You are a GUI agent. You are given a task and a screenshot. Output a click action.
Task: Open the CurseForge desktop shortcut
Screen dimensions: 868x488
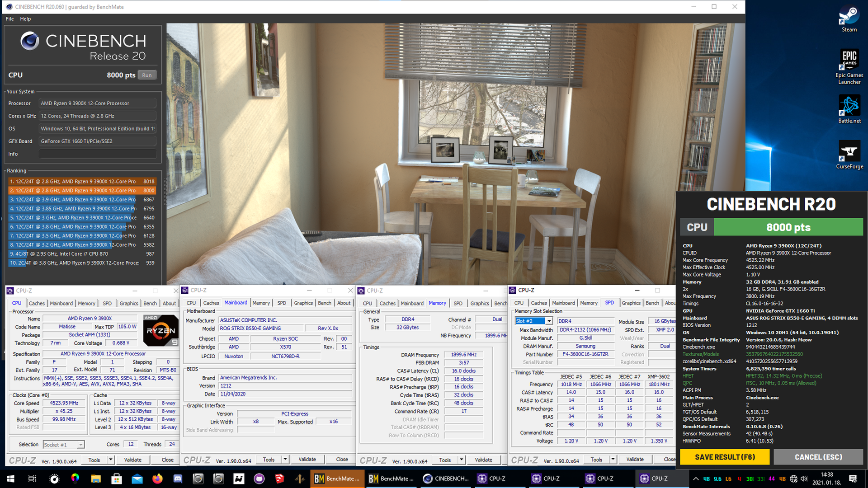[849, 155]
